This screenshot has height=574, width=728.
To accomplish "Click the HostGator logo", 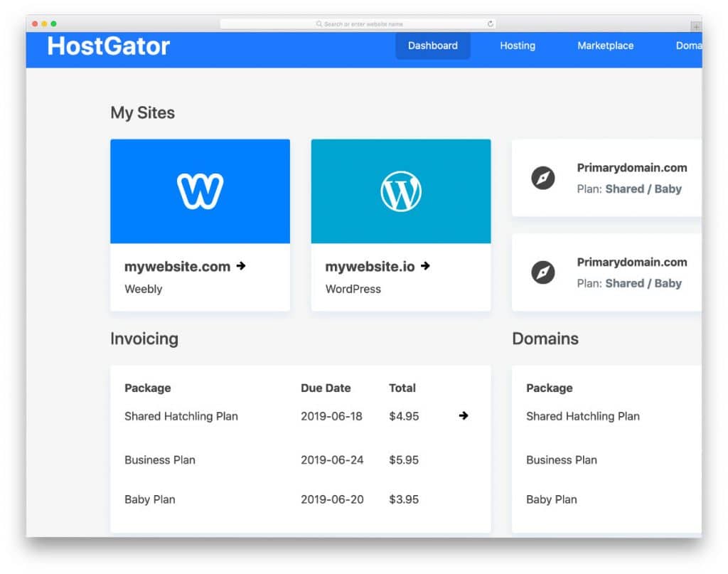I will [107, 46].
